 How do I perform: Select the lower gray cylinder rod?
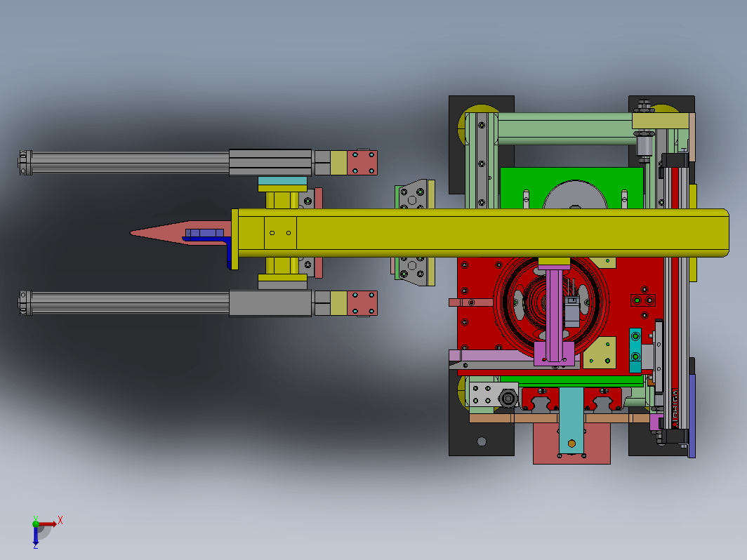[130, 303]
